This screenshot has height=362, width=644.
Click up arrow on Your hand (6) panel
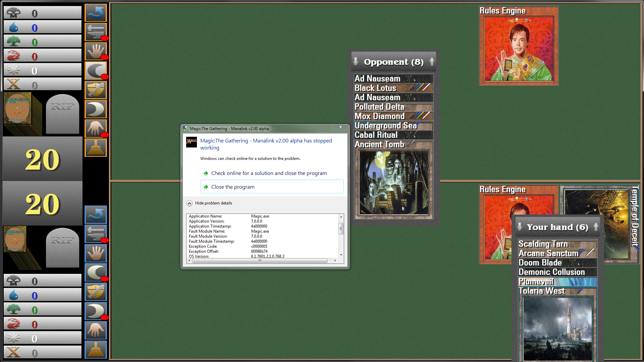pyautogui.click(x=596, y=227)
